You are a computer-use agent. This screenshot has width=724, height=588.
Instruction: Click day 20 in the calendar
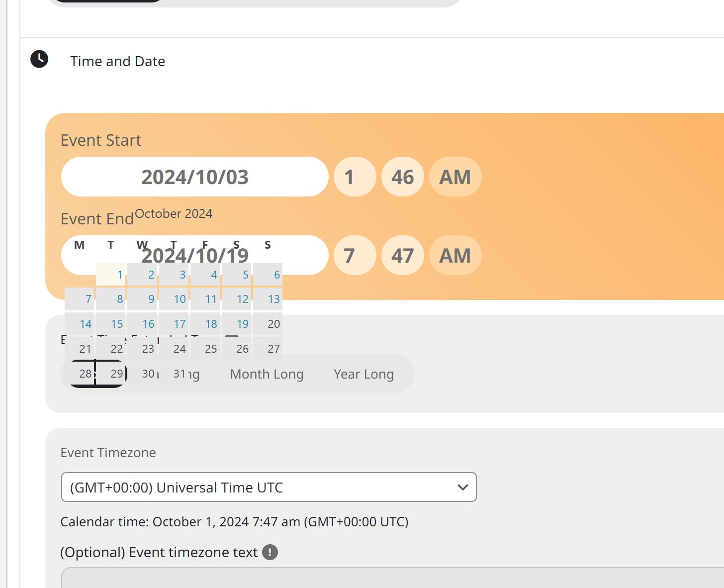tap(268, 324)
